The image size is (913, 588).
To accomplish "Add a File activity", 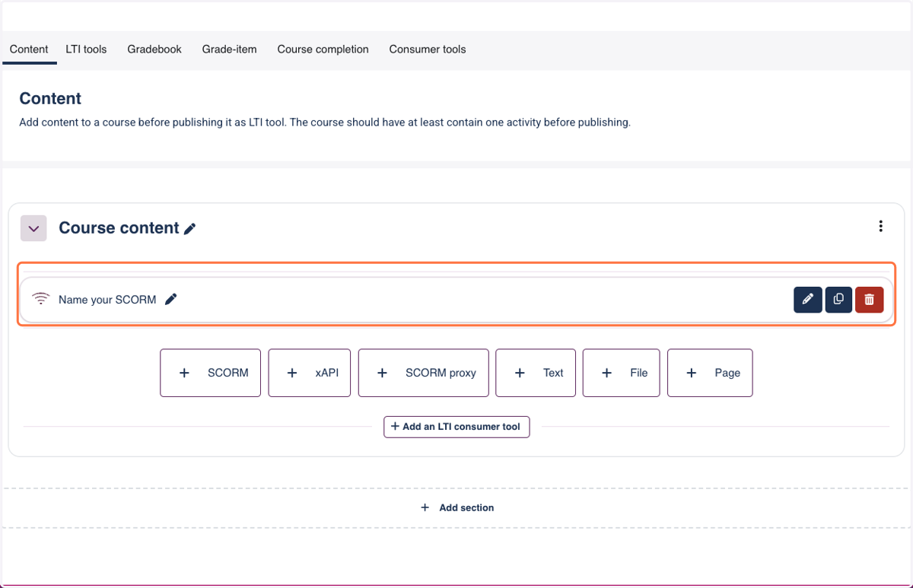I will pos(622,373).
